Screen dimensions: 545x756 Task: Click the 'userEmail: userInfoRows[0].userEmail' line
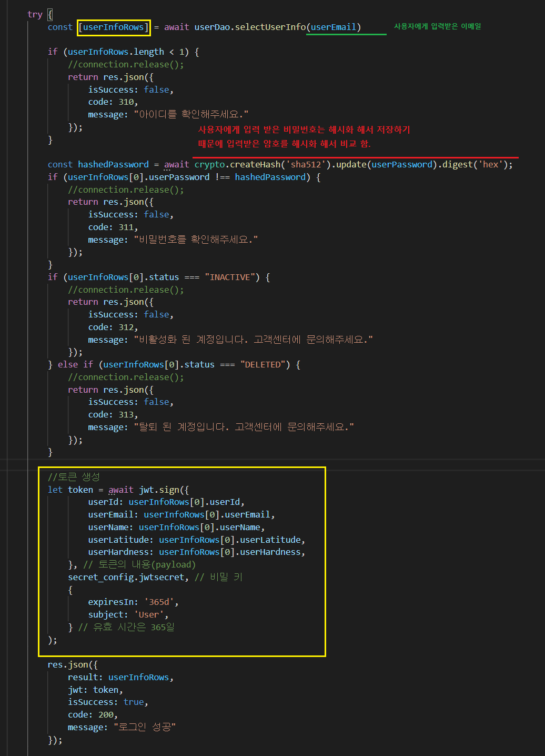click(x=181, y=515)
